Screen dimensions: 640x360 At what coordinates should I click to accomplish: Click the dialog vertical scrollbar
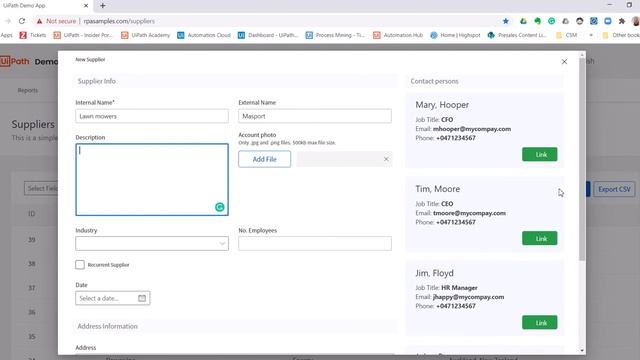[x=582, y=159]
